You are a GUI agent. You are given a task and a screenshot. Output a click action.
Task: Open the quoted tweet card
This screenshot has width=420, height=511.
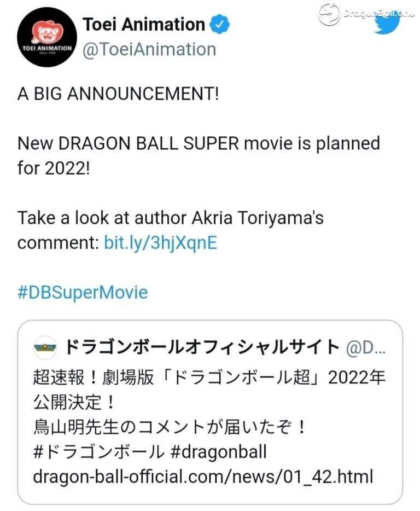(x=210, y=412)
